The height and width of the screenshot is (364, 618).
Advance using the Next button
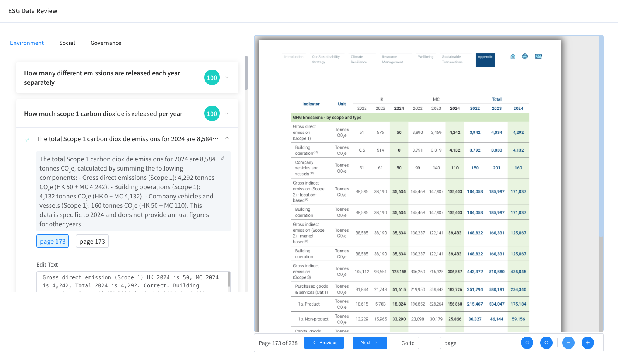(370, 343)
